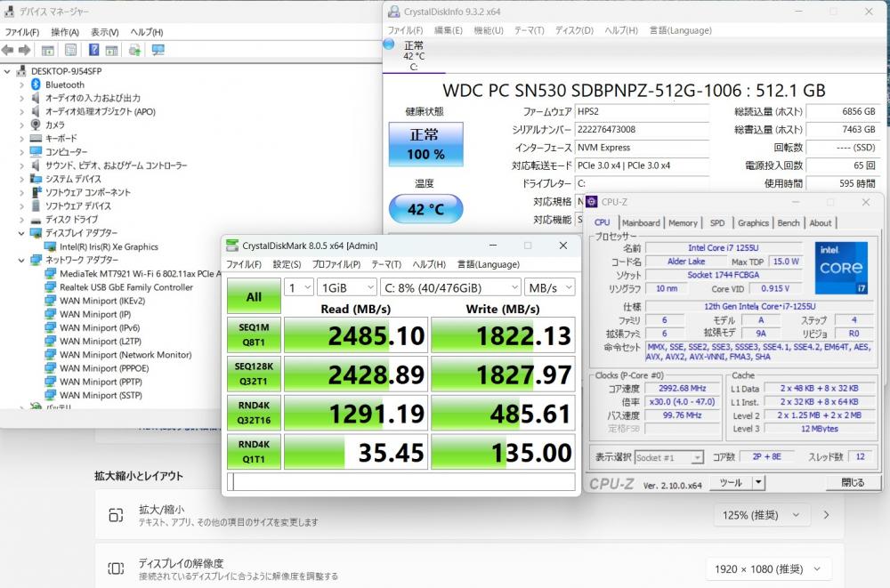890x588 pixels.
Task: Click the display adapter (ディスプレイ アダプター) icon
Action: click(36, 233)
